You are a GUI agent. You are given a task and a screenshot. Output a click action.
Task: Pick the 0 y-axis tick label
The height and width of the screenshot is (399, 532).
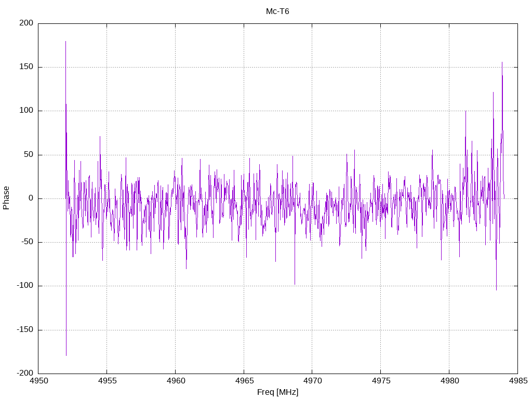[x=31, y=198]
